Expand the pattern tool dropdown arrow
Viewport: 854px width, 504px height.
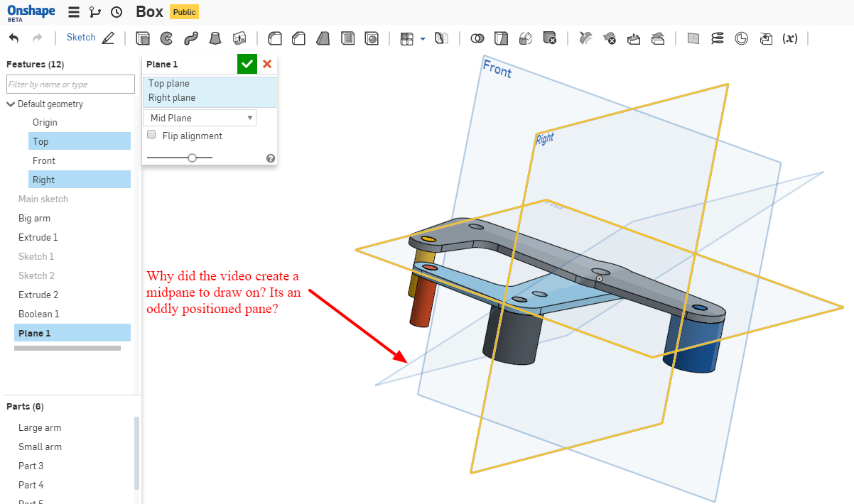[x=423, y=39]
